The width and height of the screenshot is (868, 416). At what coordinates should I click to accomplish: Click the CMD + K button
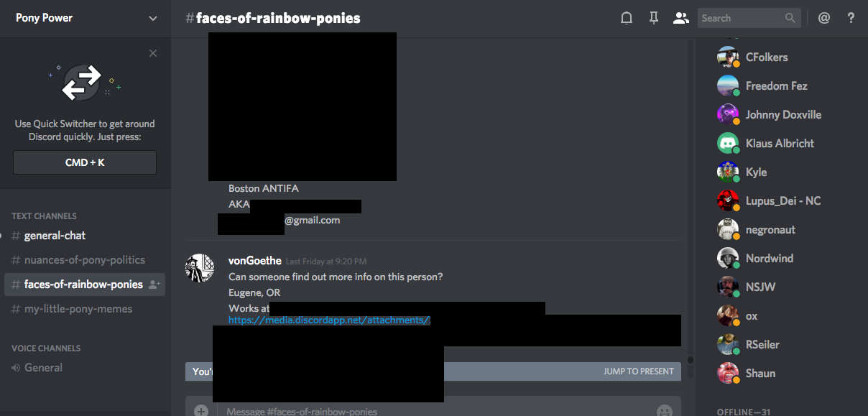pos(85,162)
